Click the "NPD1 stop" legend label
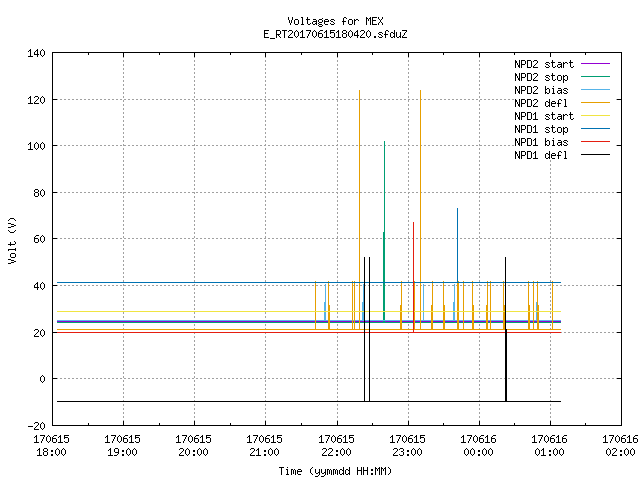640x480 pixels. pyautogui.click(x=541, y=129)
